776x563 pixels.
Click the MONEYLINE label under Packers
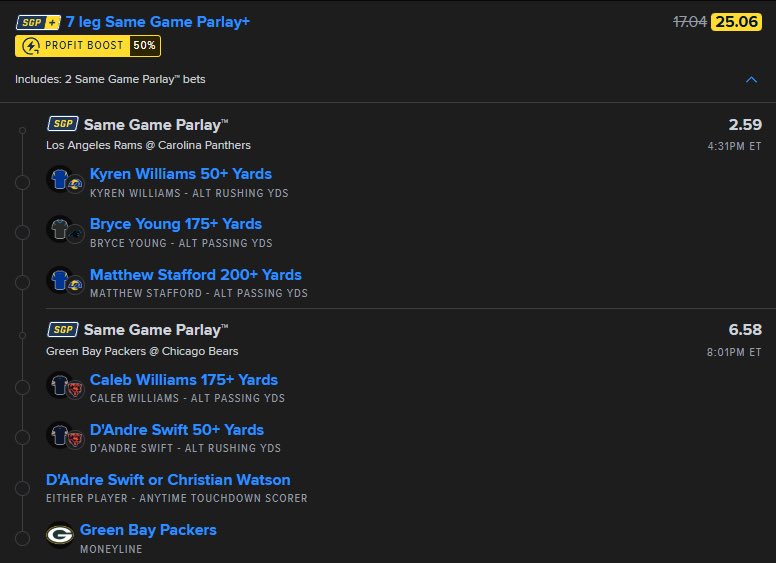[111, 549]
